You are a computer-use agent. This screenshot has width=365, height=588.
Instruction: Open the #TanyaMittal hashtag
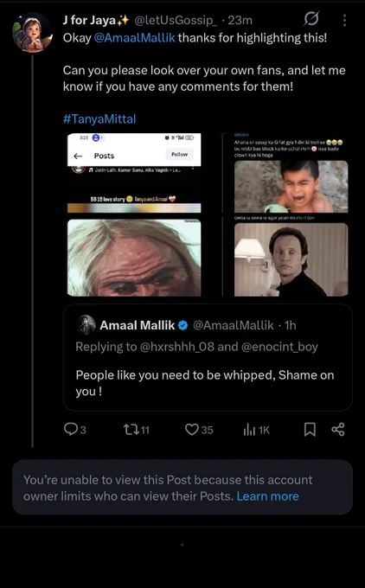click(99, 118)
